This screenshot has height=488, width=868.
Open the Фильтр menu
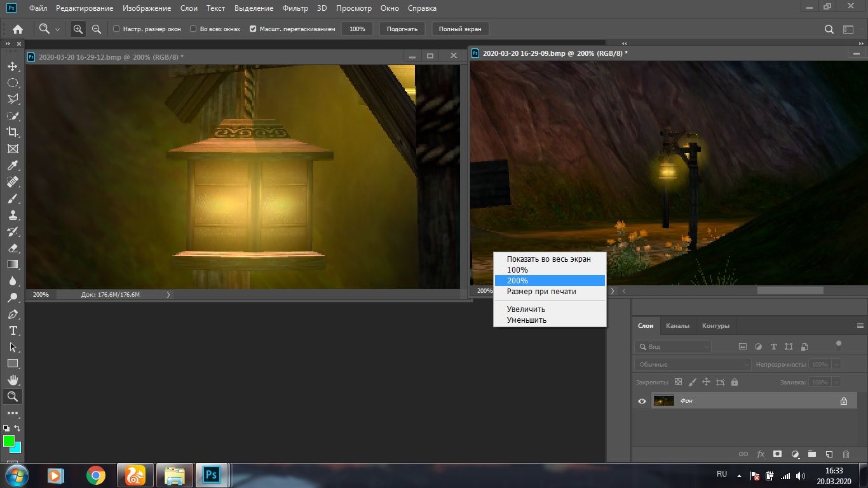tap(295, 8)
